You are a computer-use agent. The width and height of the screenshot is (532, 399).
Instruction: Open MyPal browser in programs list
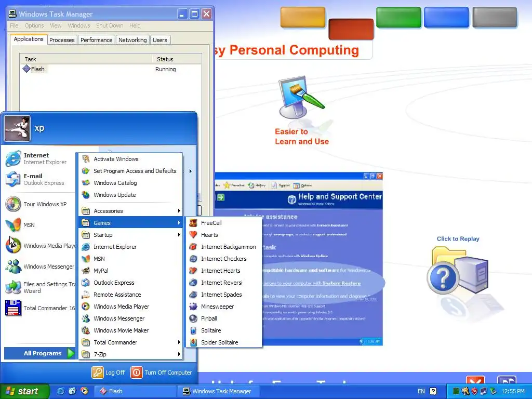tap(130, 270)
